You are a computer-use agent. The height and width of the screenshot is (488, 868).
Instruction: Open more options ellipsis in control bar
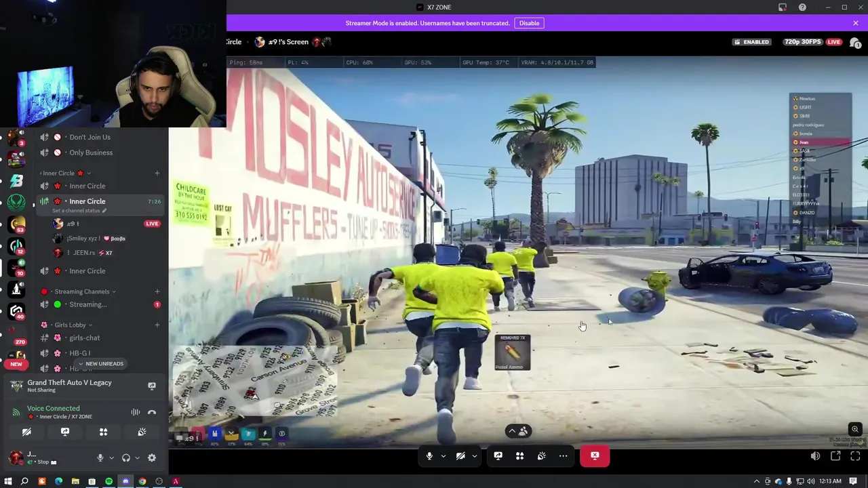pos(563,456)
